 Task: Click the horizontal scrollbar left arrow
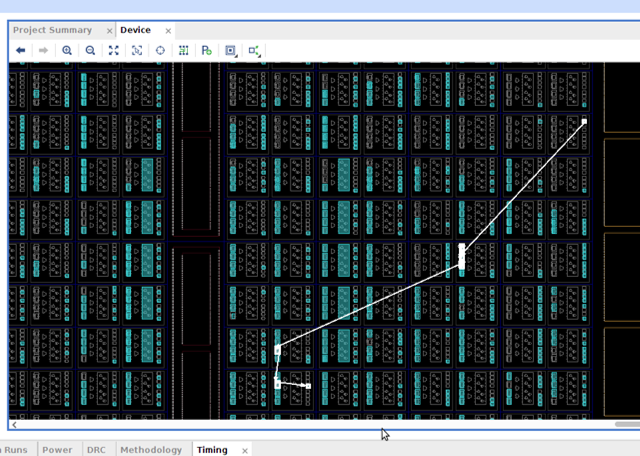tap(14, 425)
